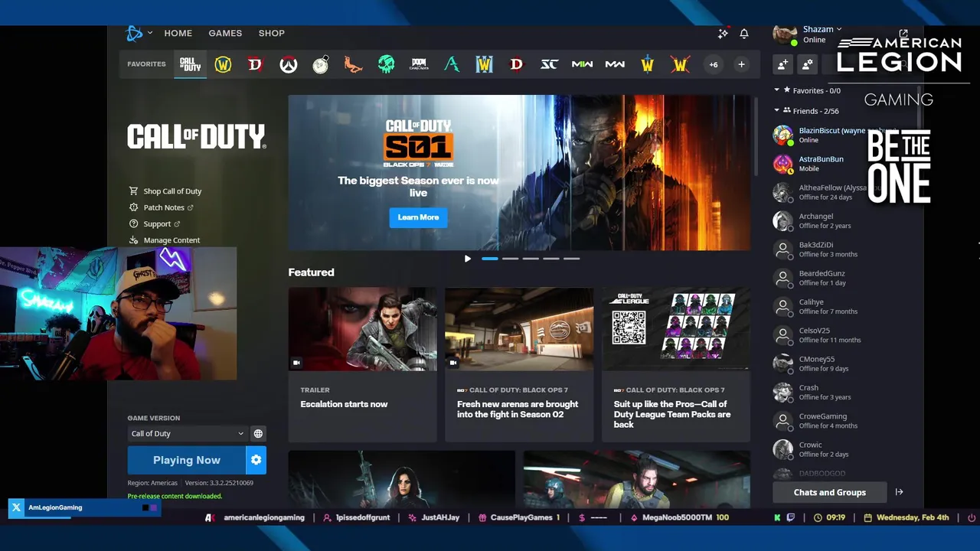Collapse the Friends - 2/56 group
This screenshot has width=980, height=551.
[777, 110]
